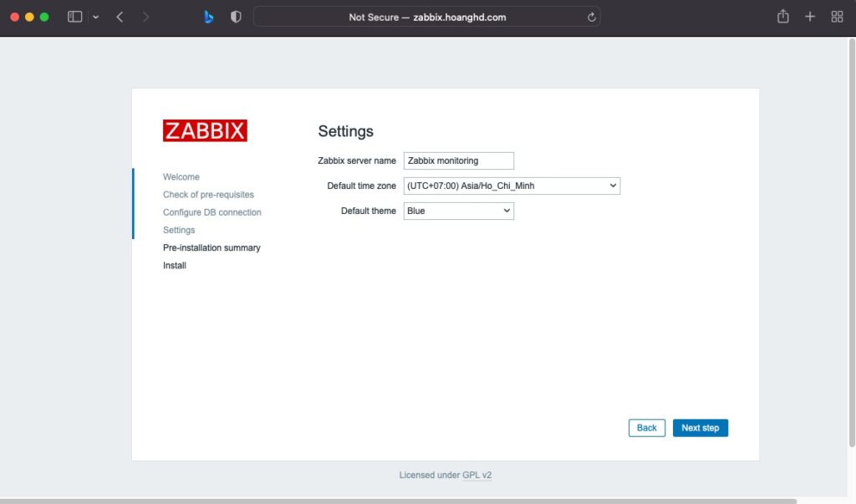
Task: Select the Configure DB connection step
Action: tap(211, 212)
